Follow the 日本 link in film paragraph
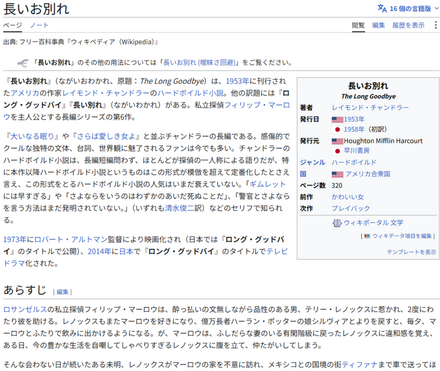The height and width of the screenshot is (371, 440). [126, 251]
